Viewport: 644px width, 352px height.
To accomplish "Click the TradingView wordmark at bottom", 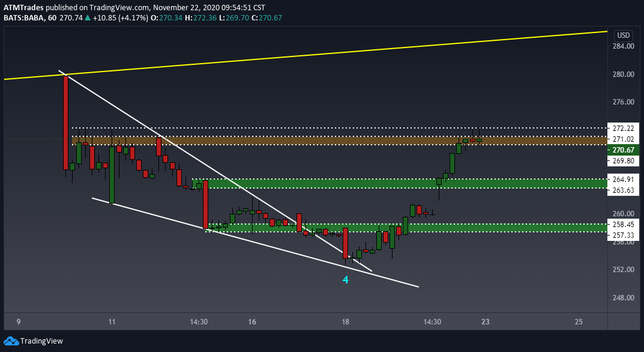I will pyautogui.click(x=41, y=341).
